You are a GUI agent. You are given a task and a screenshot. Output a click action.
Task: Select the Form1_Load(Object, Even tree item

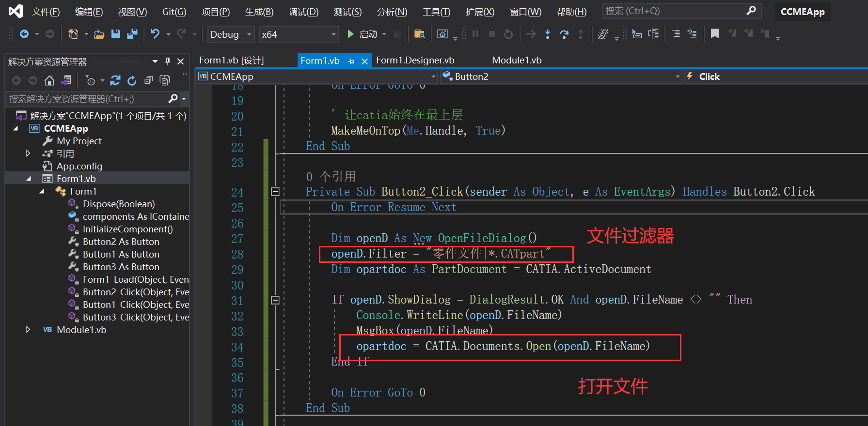coord(136,279)
